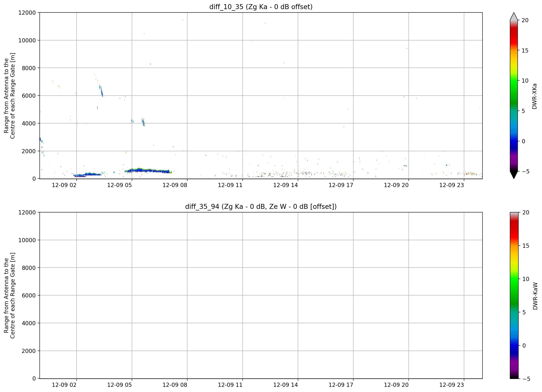Click the "0" tick on the DWR-KaW colorbar
542x392 pixels.
point(524,345)
